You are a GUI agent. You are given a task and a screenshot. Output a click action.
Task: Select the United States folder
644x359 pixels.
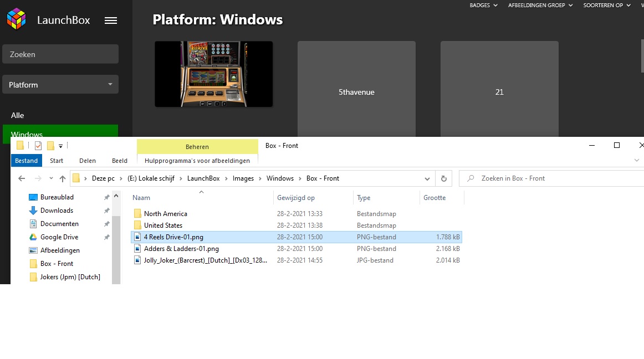tap(296, 225)
